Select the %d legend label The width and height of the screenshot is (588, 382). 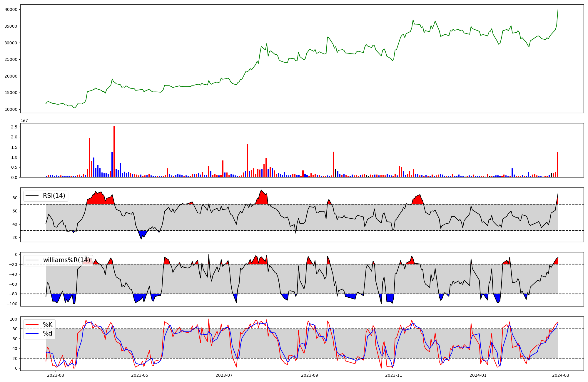click(x=48, y=333)
